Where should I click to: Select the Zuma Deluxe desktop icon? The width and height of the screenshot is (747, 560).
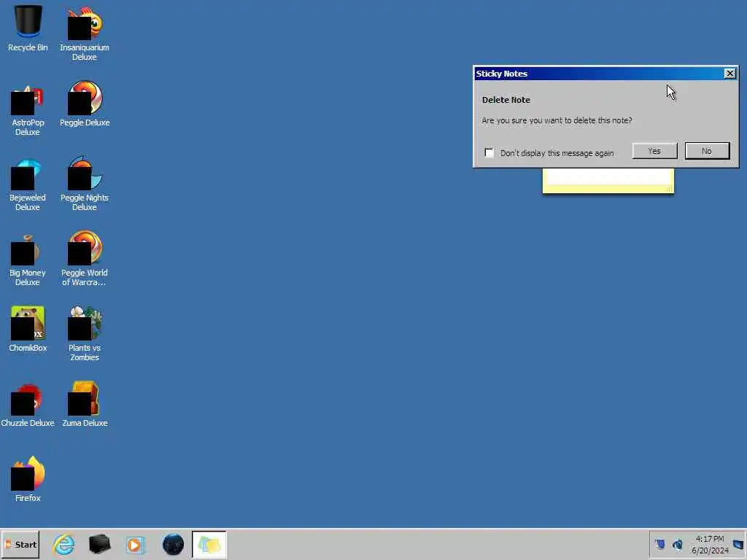(85, 404)
